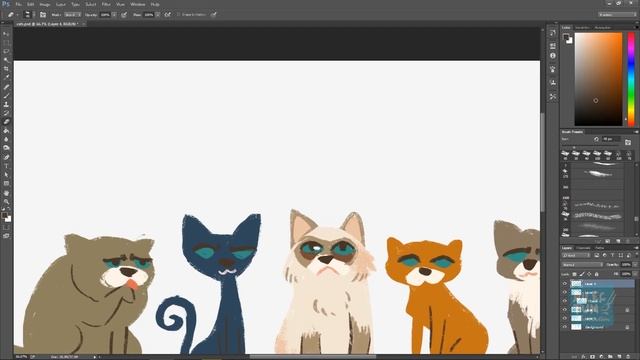Viewport: 640px width, 360px height.
Task: Open the Brush panel toggle in options bar
Action: click(43, 15)
